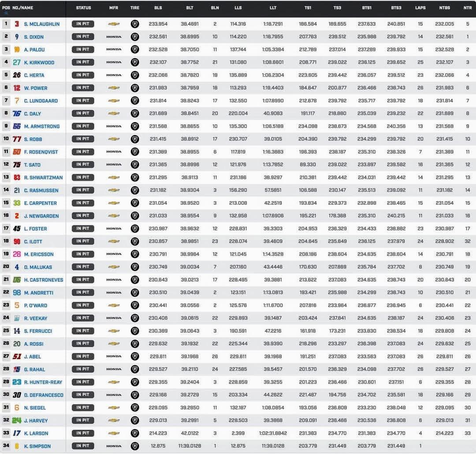The width and height of the screenshot is (476, 454).
Task: Click the last lap time 1:02:31.8842
Action: 273,433
